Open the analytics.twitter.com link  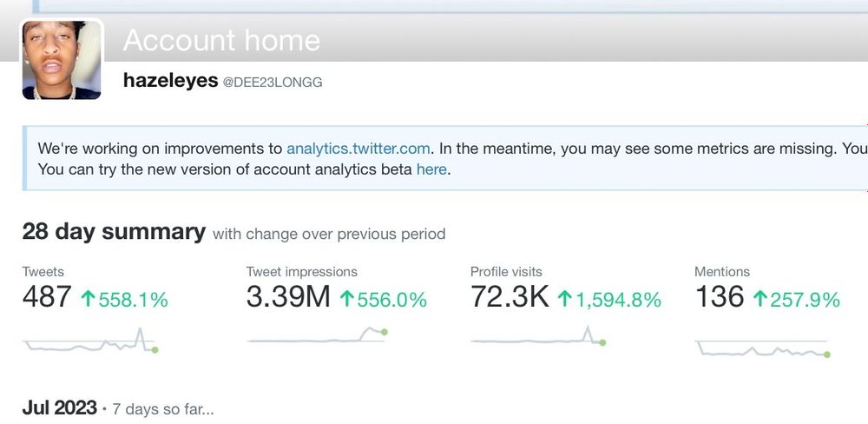358,149
